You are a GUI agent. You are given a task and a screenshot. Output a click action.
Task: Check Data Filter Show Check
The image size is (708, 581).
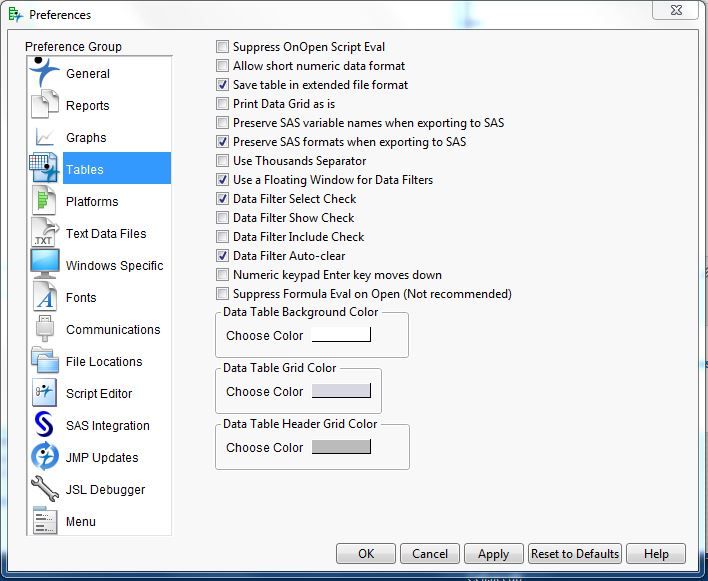pos(222,217)
